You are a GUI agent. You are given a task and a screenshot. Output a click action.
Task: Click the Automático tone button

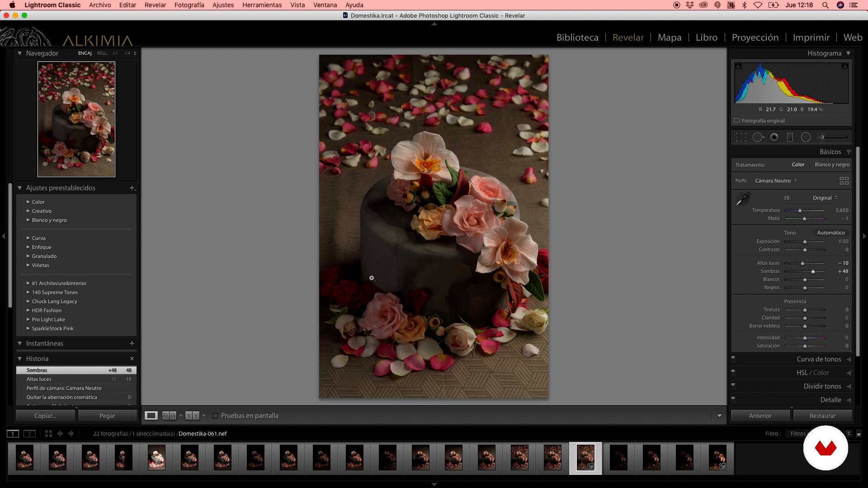(830, 233)
